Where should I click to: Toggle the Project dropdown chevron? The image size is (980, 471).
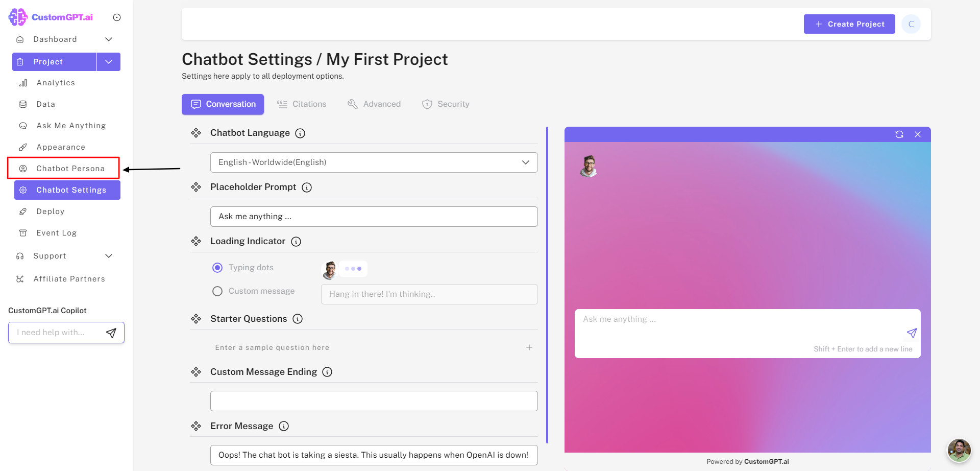pyautogui.click(x=109, y=62)
